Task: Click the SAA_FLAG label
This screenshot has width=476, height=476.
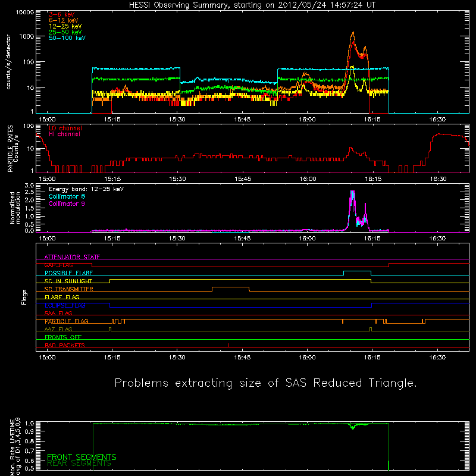Action: point(58,313)
